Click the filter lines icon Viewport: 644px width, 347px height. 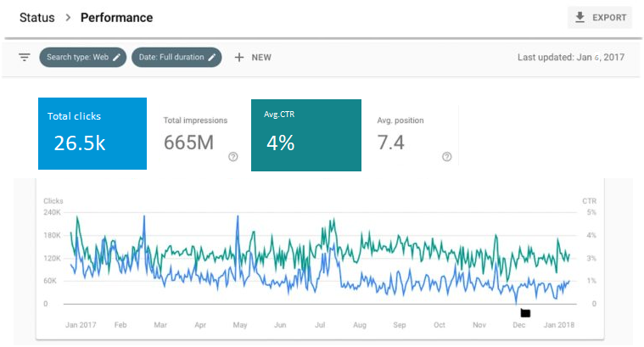25,58
